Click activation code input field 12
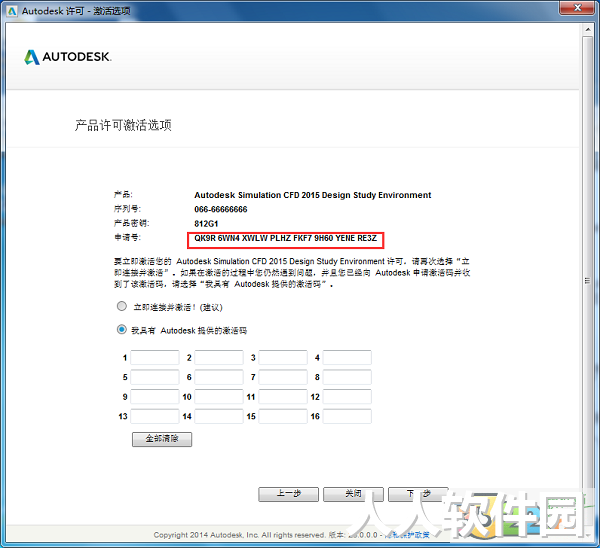 (347, 396)
